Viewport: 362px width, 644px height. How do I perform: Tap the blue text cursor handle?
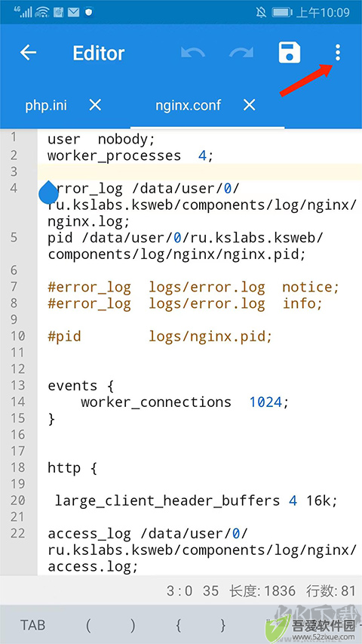coord(49,193)
